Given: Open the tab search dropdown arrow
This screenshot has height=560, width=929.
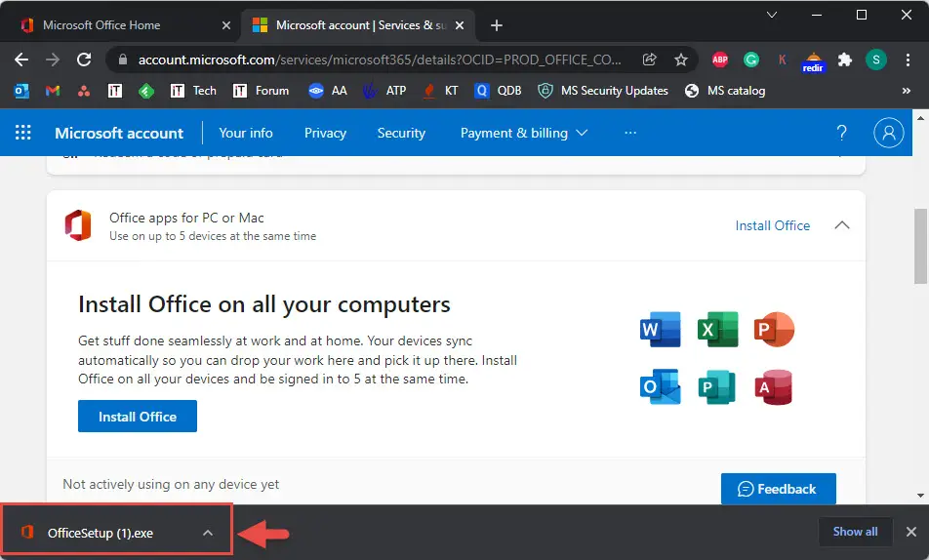Looking at the screenshot, I should 771,15.
